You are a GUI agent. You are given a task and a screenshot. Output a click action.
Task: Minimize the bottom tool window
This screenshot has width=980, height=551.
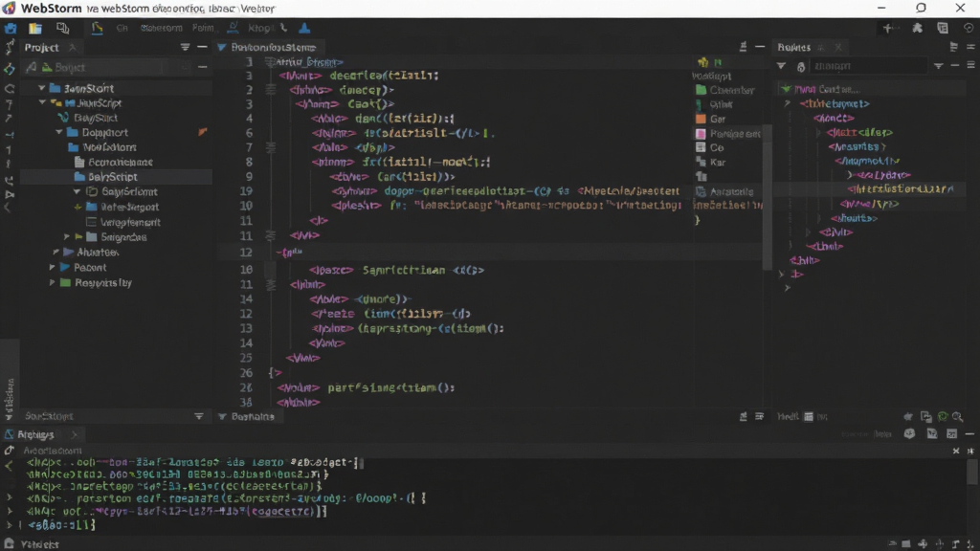(x=969, y=434)
